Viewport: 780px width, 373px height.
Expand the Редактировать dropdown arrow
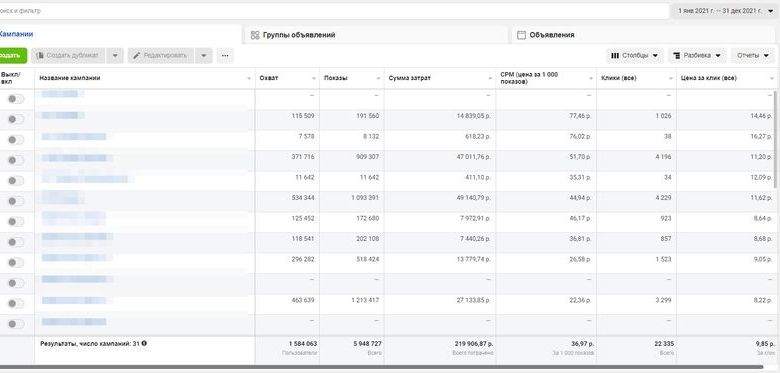point(204,55)
